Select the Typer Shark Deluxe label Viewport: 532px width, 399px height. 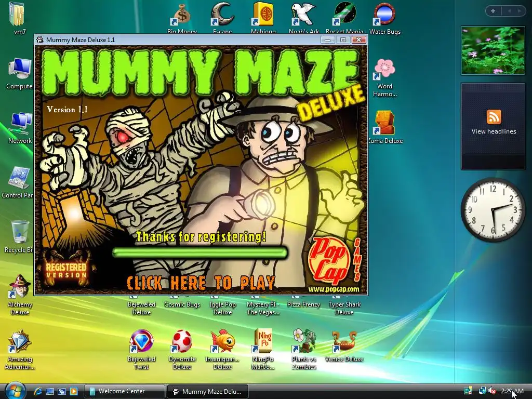coord(344,308)
